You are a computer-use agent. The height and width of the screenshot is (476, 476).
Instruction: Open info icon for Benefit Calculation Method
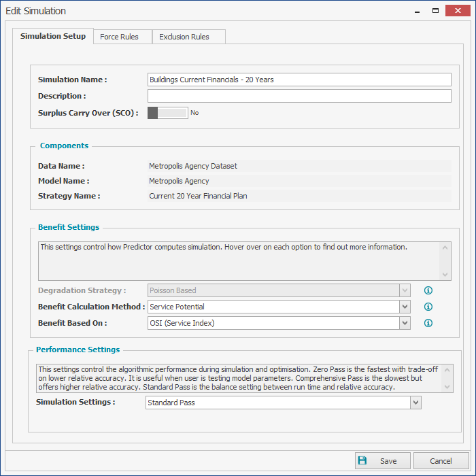point(428,307)
